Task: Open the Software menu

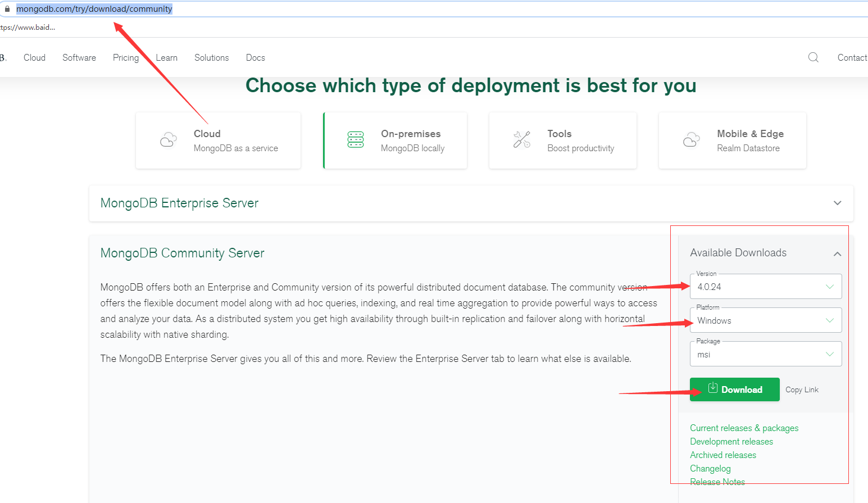Action: pyautogui.click(x=79, y=57)
